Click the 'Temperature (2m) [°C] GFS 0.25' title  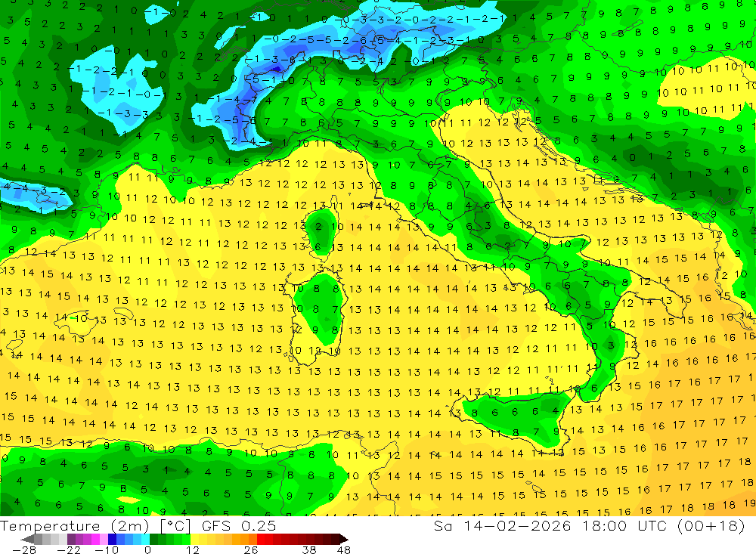pyautogui.click(x=138, y=525)
